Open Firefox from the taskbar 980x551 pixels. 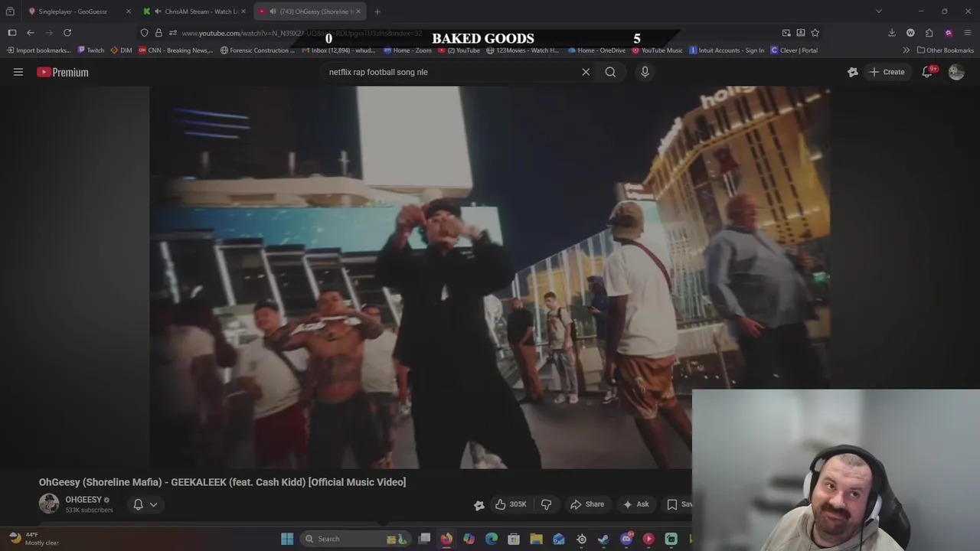coord(446,539)
